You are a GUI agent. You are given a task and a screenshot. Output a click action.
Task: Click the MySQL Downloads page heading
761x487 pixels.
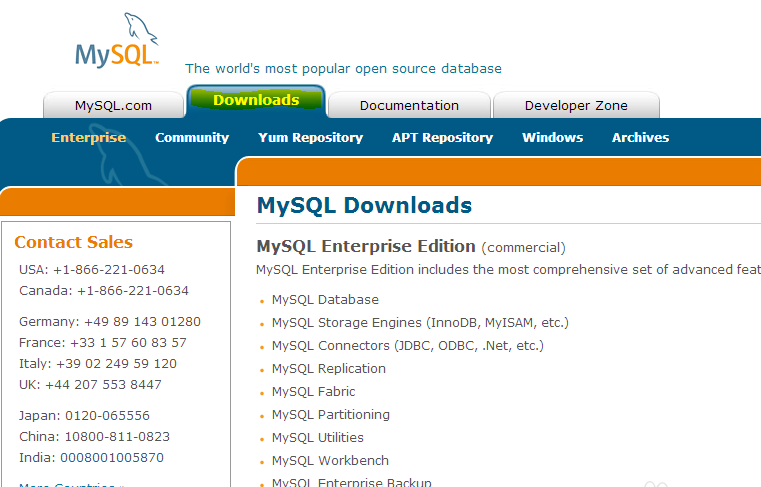[x=364, y=205]
